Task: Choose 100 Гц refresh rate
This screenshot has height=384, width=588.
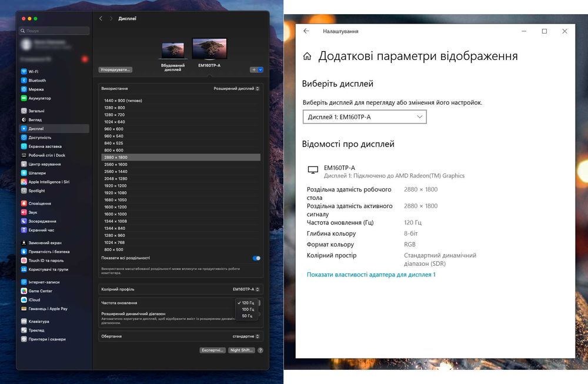Action: [246, 309]
